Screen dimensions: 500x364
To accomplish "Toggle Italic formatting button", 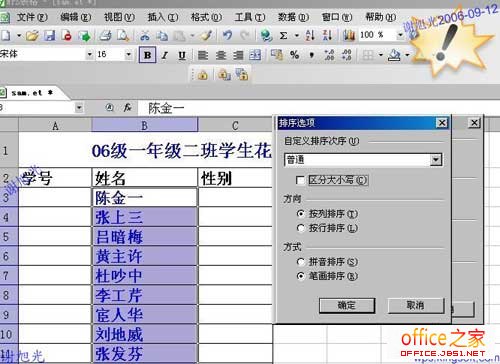I will (x=164, y=55).
